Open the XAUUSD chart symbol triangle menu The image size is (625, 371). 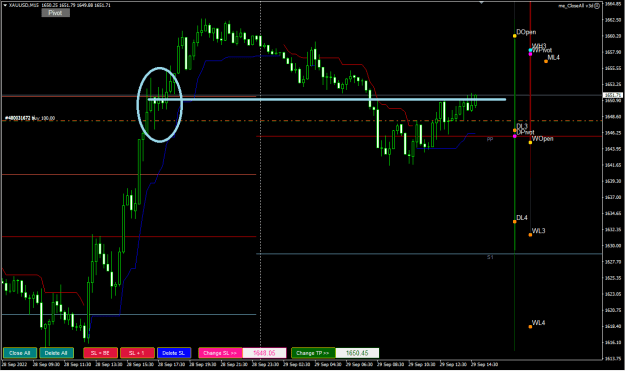click(5, 5)
